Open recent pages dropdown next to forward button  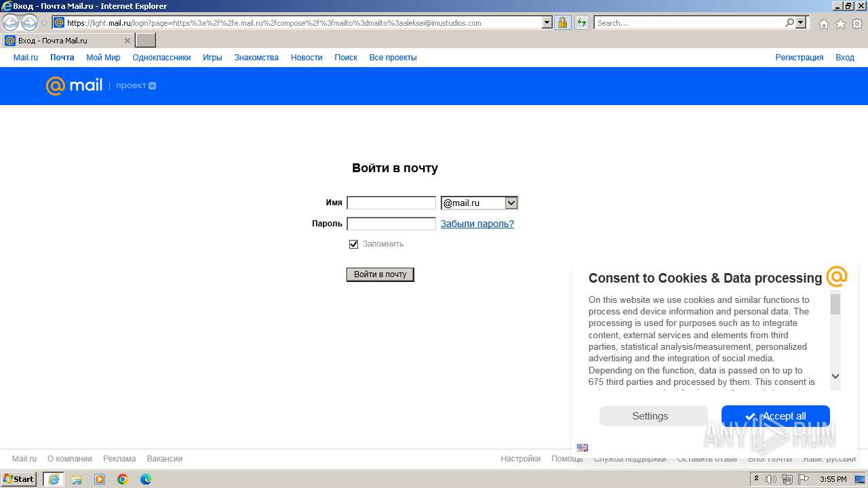(44, 23)
